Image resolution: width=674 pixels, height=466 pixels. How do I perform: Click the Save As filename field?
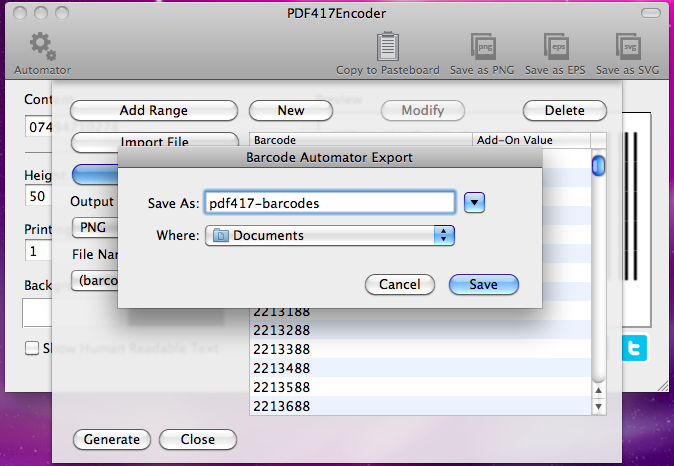(x=330, y=203)
